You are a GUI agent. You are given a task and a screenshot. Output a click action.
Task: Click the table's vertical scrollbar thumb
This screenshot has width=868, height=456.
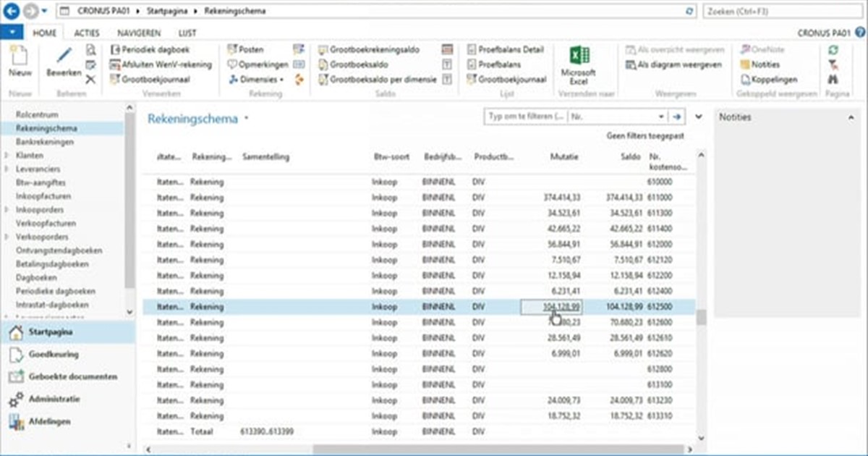[x=700, y=318]
